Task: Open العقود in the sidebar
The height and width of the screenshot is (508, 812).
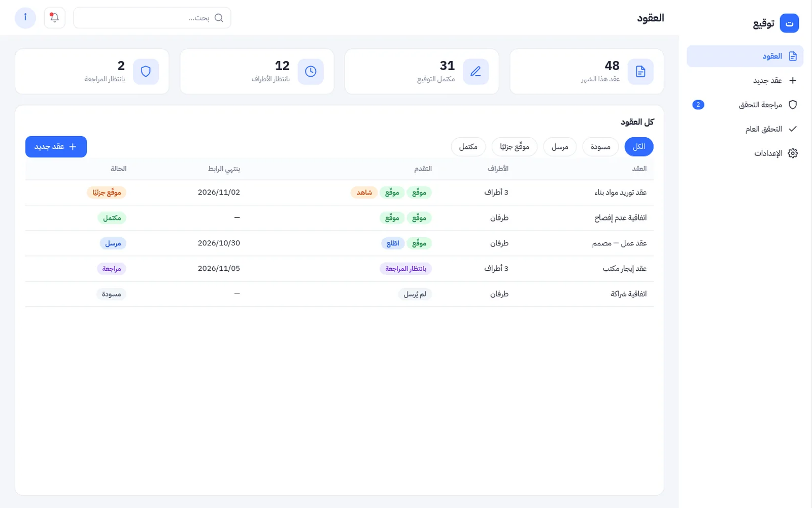Action: (x=745, y=56)
